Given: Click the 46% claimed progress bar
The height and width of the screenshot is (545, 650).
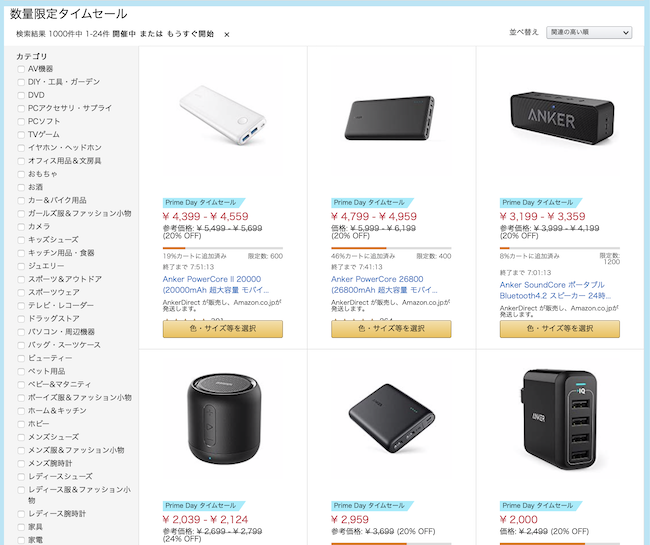Looking at the screenshot, I should pyautogui.click(x=391, y=248).
